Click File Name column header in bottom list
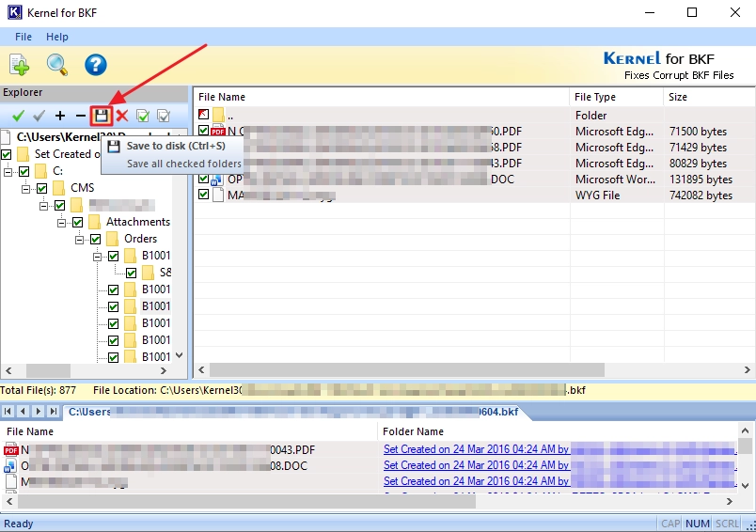Screen dimensions: 756x532 (190, 431)
